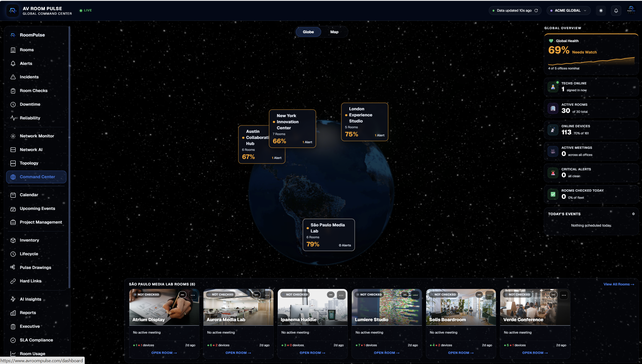This screenshot has height=364, width=642.
Task: Click OPEN ROOM under Aurora Media Lab
Action: 238,353
